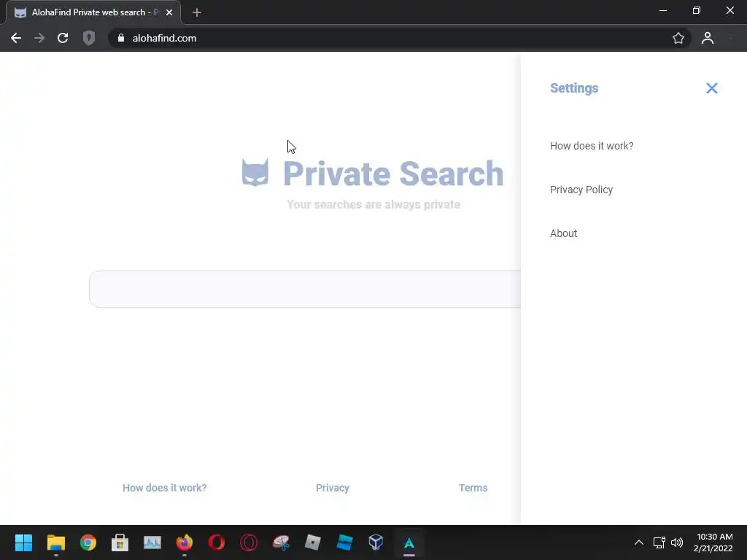Open the Roblox taskbar icon
Viewport: 747px width, 560px height.
pos(312,542)
